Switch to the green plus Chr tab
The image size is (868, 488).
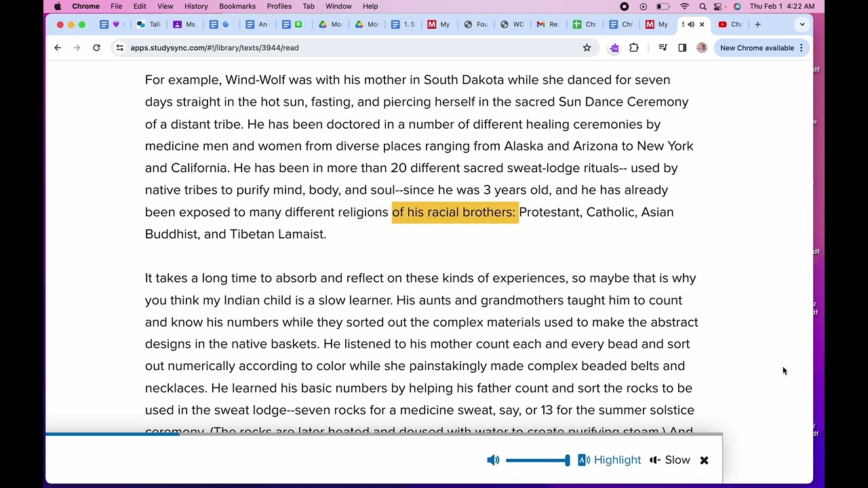(584, 24)
